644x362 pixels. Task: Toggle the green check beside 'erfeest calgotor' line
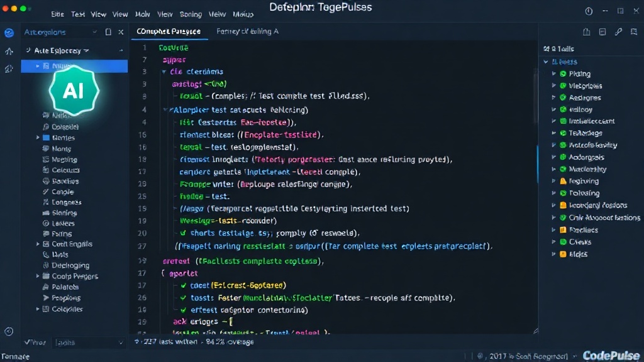coord(183,310)
